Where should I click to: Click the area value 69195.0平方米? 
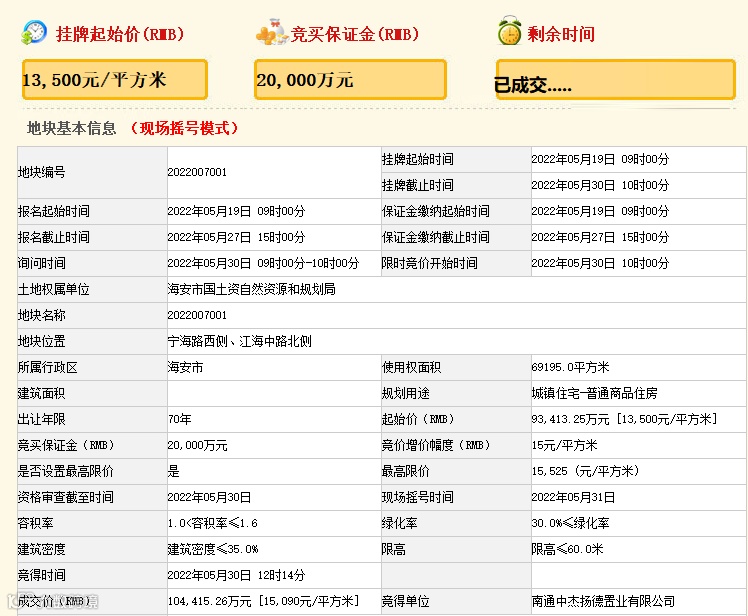click(571, 367)
